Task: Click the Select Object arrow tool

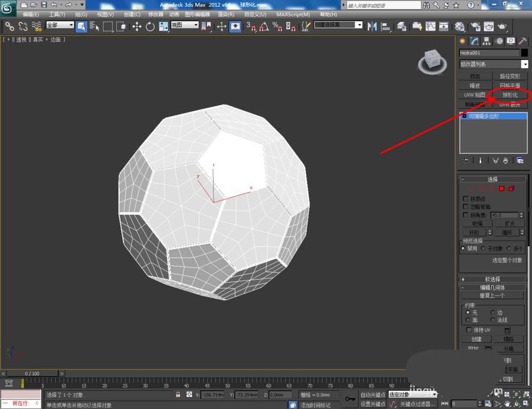Action: tap(81, 26)
